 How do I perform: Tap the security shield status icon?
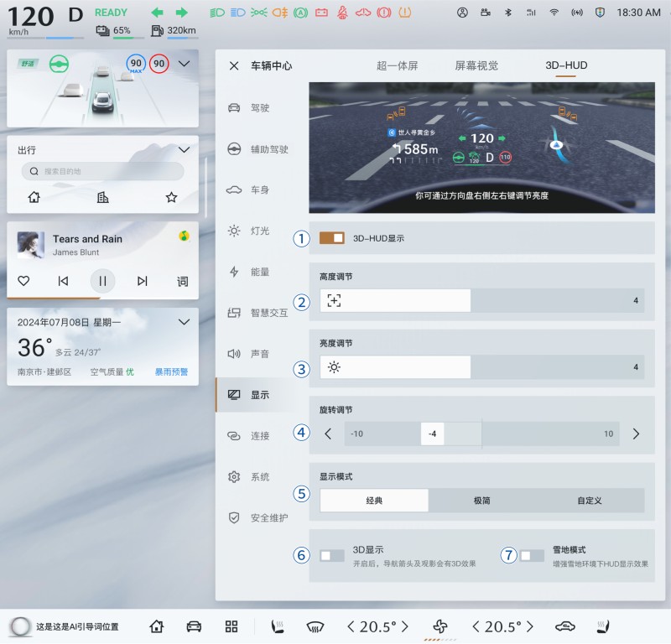click(600, 13)
